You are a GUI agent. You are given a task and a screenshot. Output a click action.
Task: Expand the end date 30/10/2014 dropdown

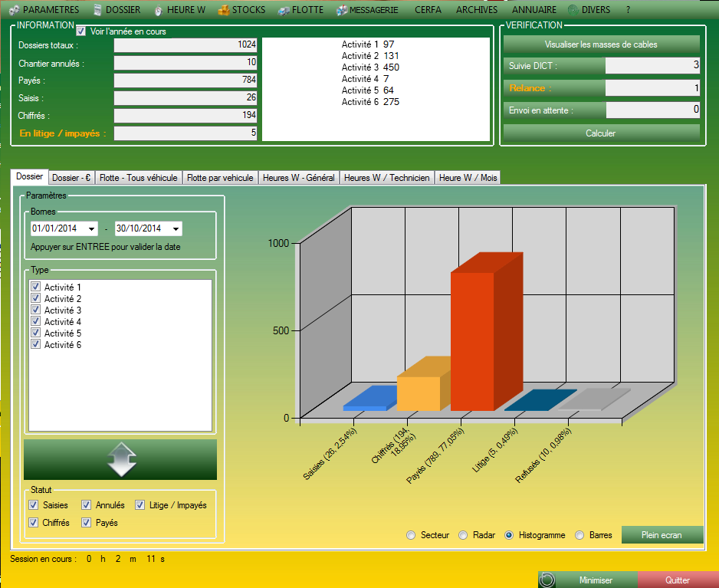176,228
